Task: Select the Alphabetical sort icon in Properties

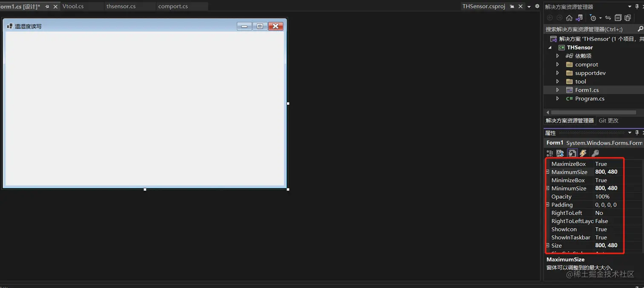Action: pyautogui.click(x=560, y=153)
